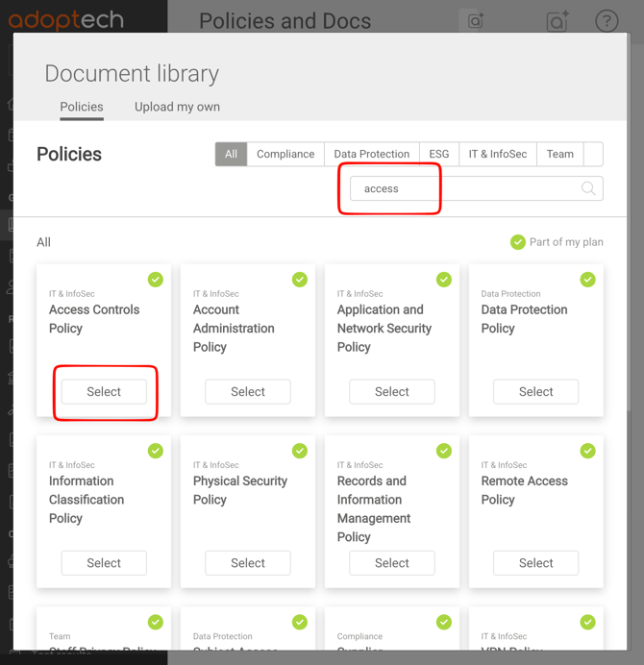This screenshot has height=665, width=644.
Task: Select the Account Administration Policy
Action: (x=248, y=392)
